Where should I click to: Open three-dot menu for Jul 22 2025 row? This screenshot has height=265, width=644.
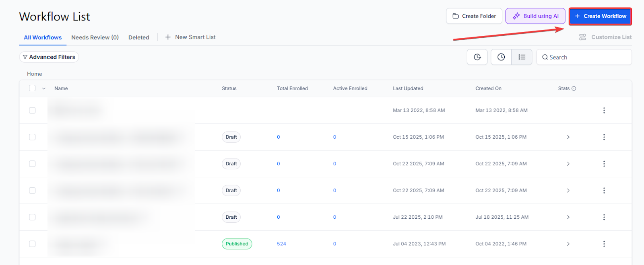[x=604, y=217]
